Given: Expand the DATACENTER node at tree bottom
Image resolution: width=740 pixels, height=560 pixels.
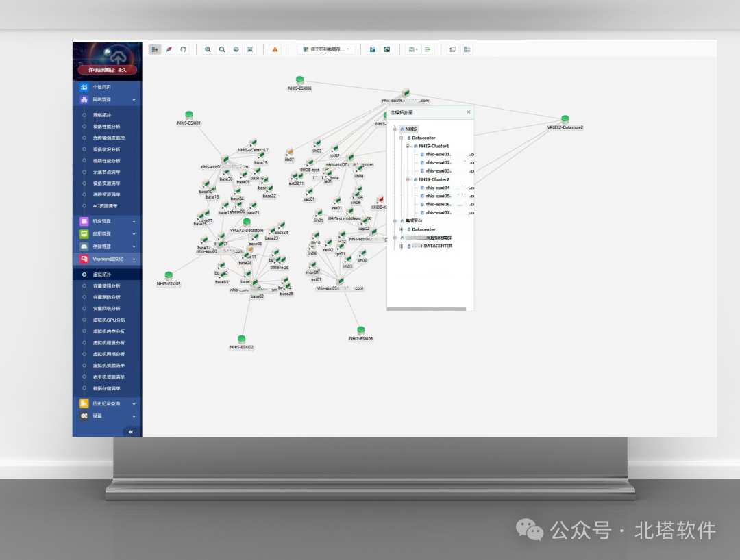Looking at the screenshot, I should 401,246.
